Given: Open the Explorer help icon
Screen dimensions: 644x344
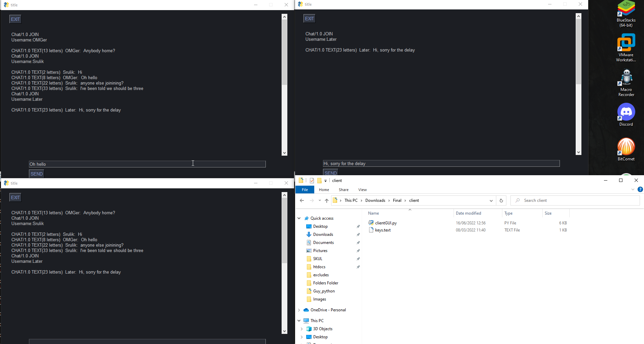Looking at the screenshot, I should tap(640, 190).
